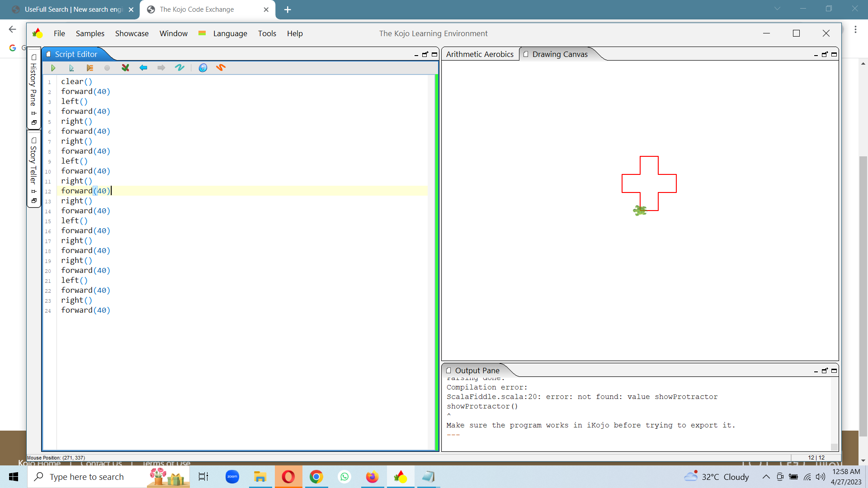Screen dimensions: 868x488
Task: Click the turtle on the drawing canvas
Action: coord(640,210)
